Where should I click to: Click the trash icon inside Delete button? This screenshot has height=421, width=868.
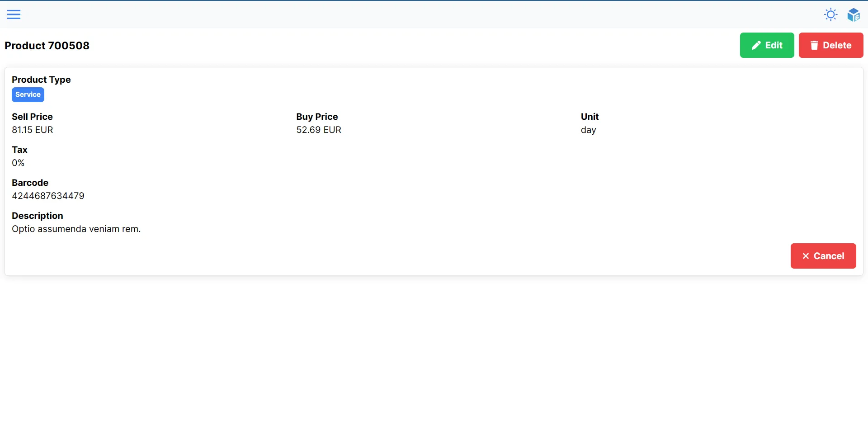pyautogui.click(x=815, y=45)
